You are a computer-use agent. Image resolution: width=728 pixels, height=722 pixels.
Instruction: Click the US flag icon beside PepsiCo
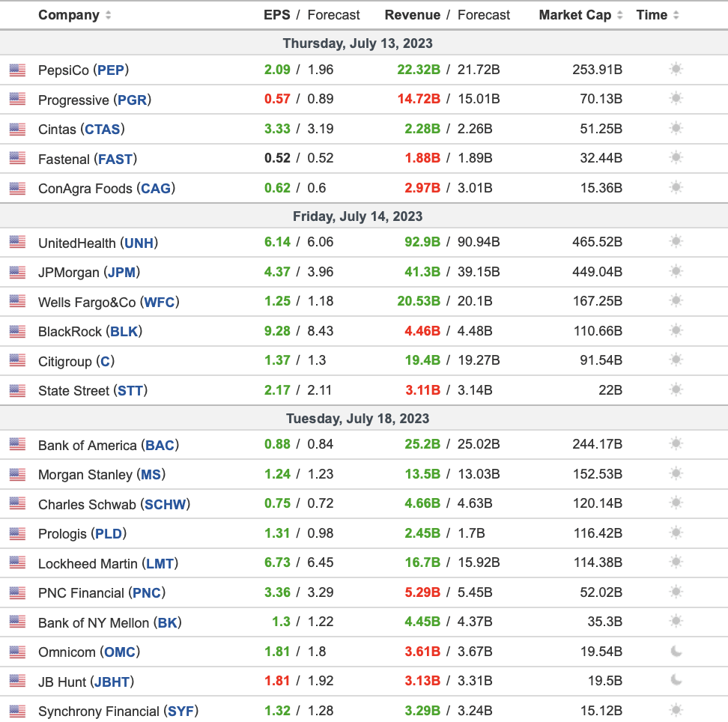(16, 70)
